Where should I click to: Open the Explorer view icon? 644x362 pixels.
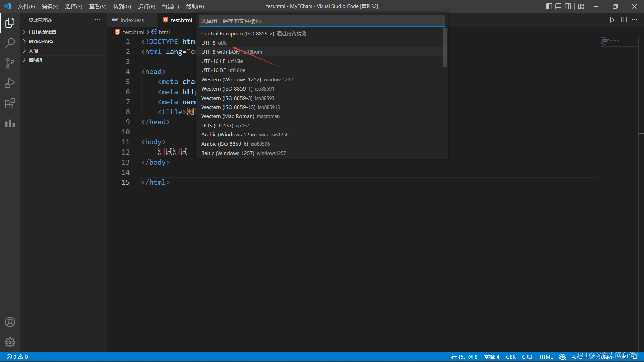(10, 23)
